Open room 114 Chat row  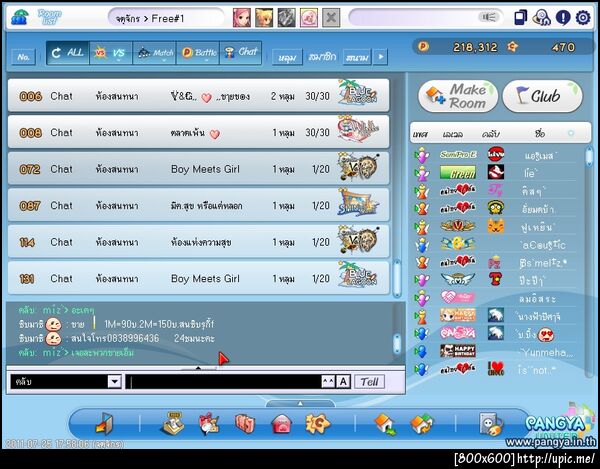tap(199, 241)
